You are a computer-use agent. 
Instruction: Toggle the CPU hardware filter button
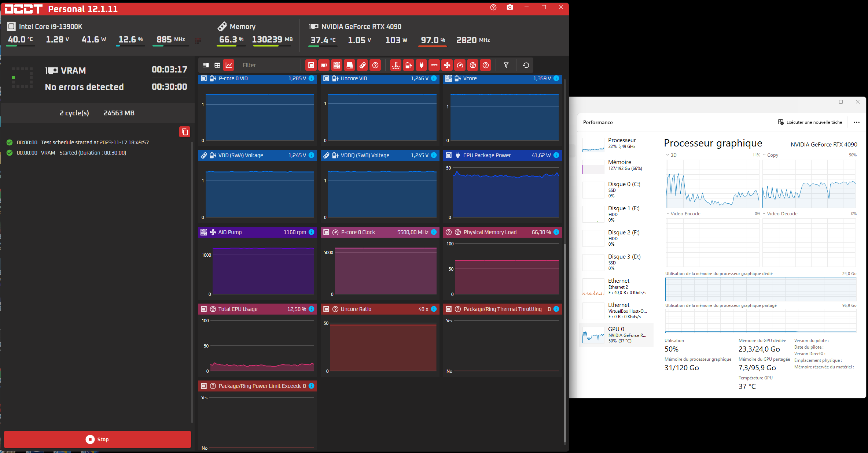(x=311, y=65)
